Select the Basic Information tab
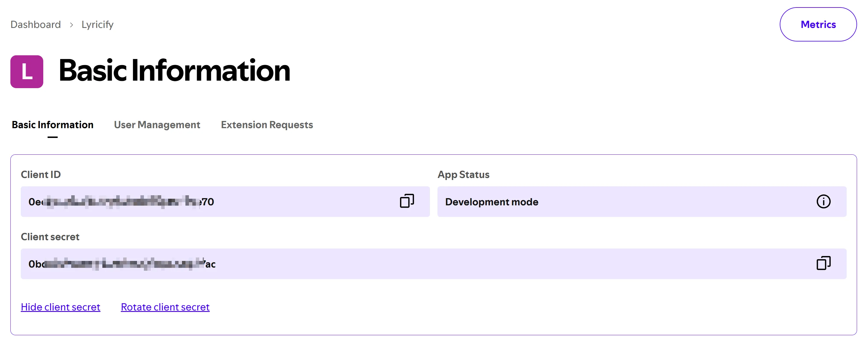Viewport: 868px width, 343px height. point(52,125)
